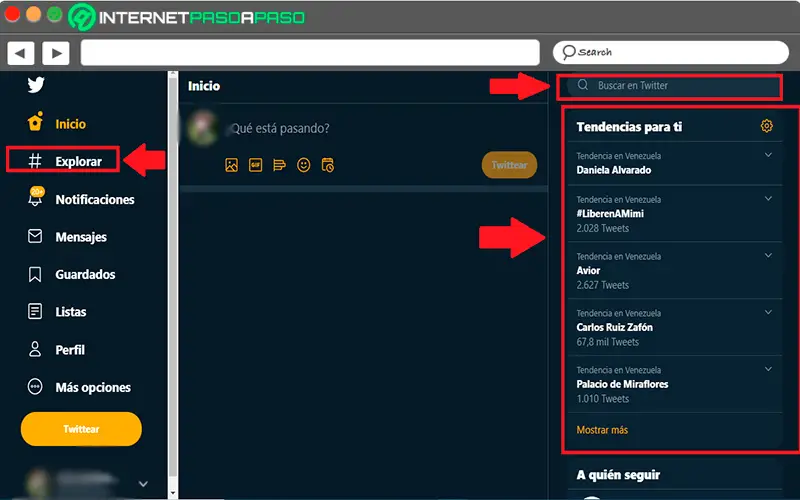Expand the account switcher chevron at bottom left

point(143,484)
